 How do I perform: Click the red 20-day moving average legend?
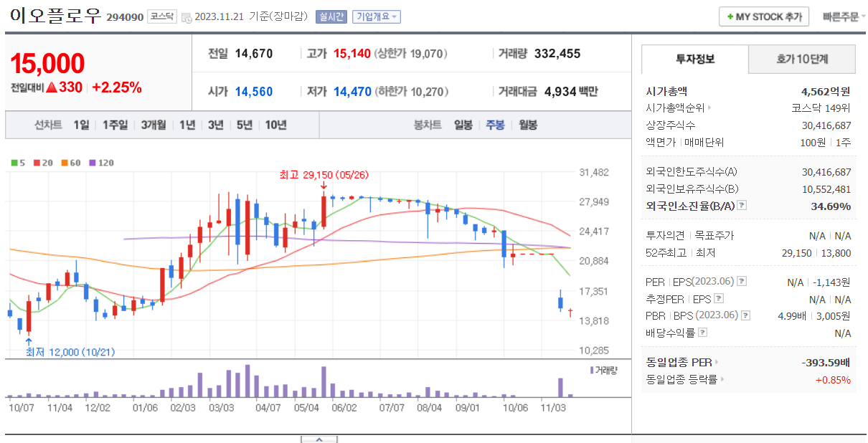(x=43, y=163)
